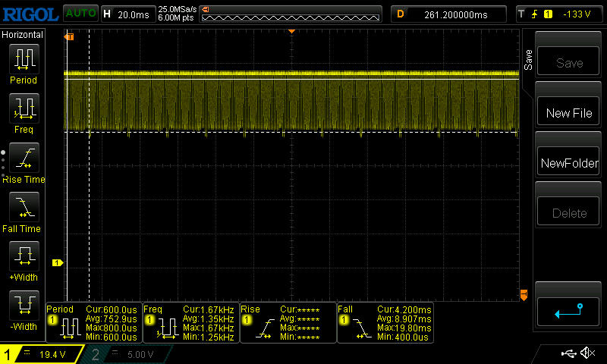Switch to the Save side tab
Screen dimensions: 607x364
coord(528,61)
